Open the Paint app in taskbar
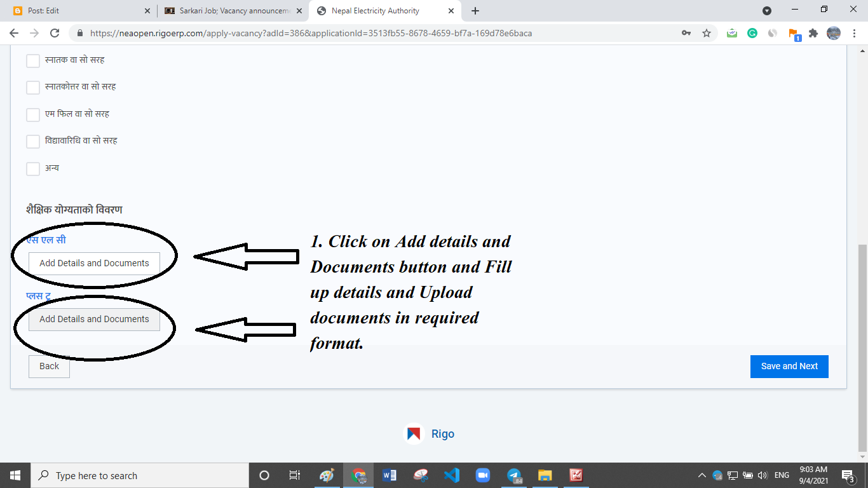 pyautogui.click(x=327, y=475)
